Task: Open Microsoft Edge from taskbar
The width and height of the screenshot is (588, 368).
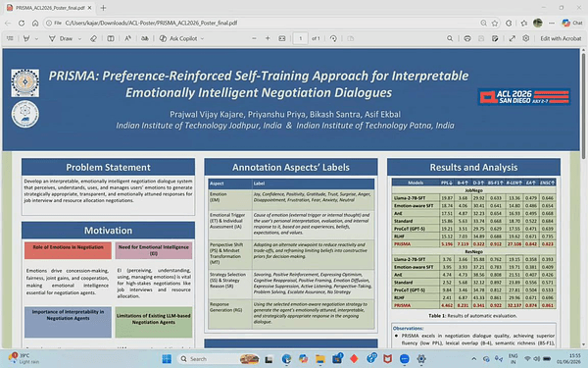Action: [x=286, y=359]
